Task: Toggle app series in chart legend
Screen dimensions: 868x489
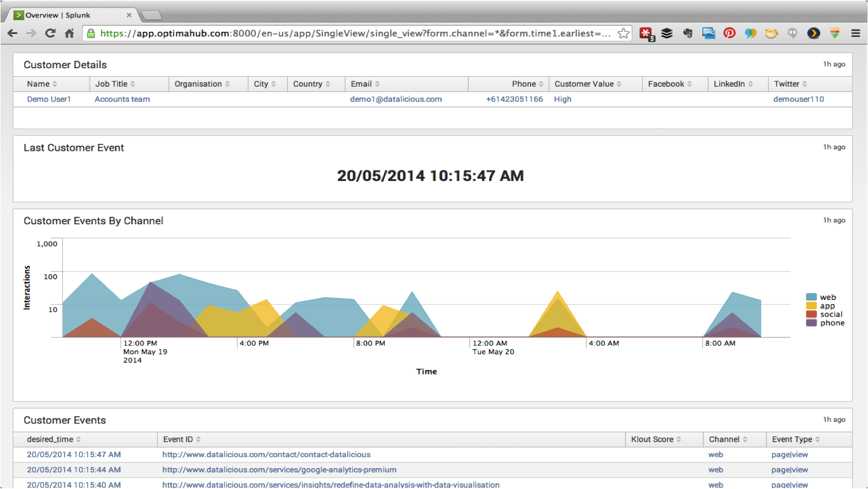Action: click(821, 306)
